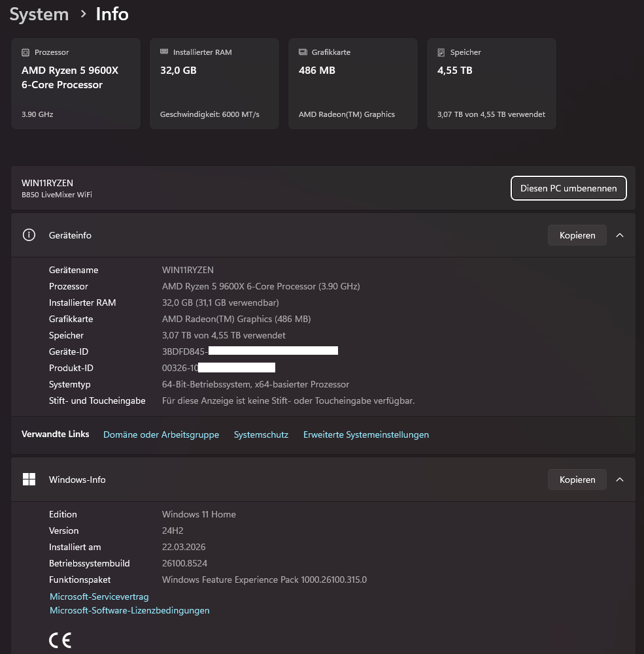
Task: Go back to System breadcrumb
Action: click(39, 14)
